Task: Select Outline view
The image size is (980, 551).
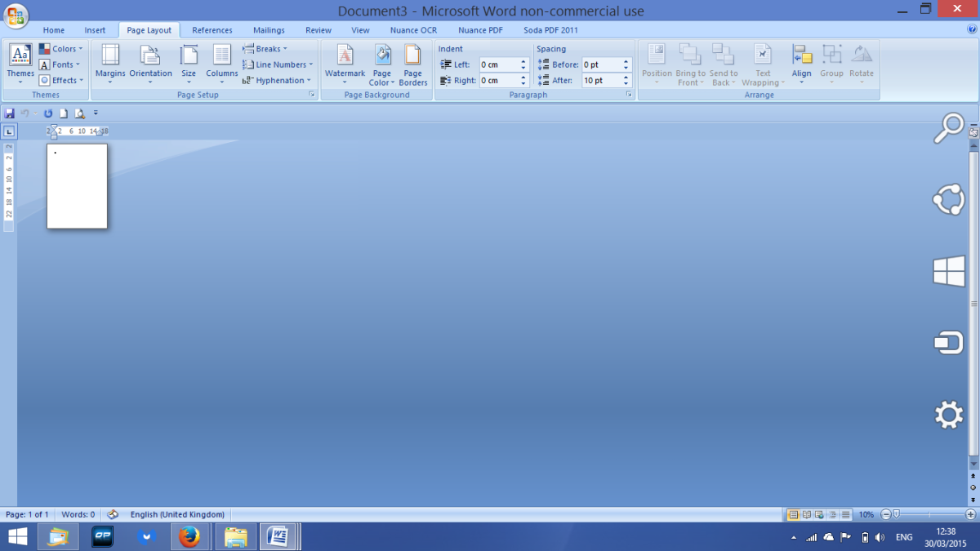Action: tap(832, 515)
